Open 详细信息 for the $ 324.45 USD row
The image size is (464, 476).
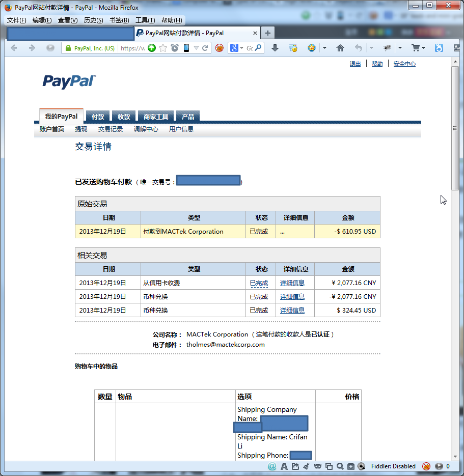point(292,311)
